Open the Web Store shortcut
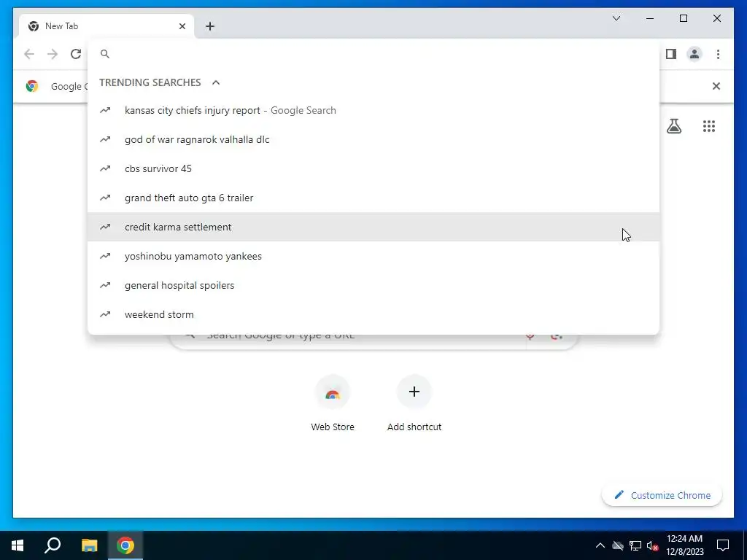The width and height of the screenshot is (747, 560). tap(333, 404)
